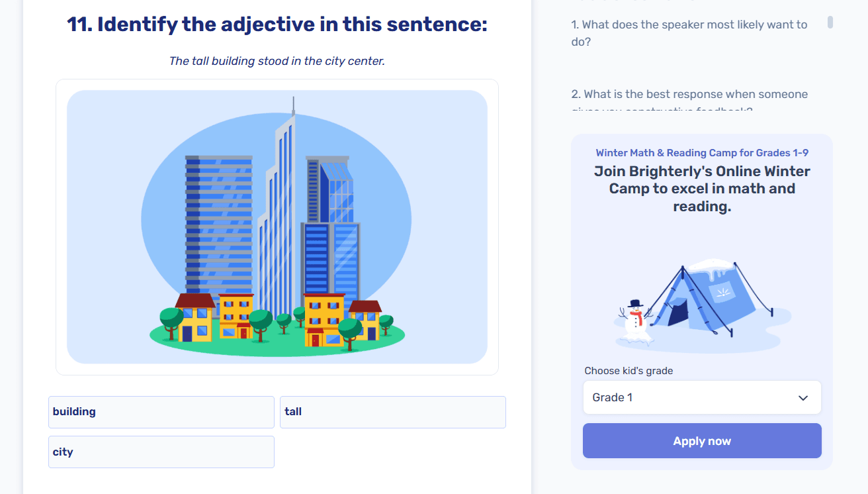Viewport: 868px width, 494px height.
Task: Choose "tall" as the adjective answer
Action: [392, 412]
